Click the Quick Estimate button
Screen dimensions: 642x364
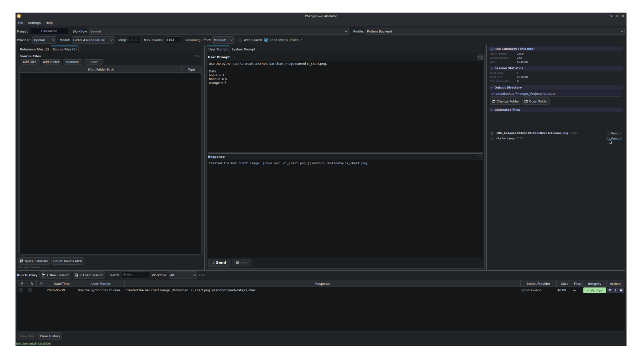[x=34, y=261]
